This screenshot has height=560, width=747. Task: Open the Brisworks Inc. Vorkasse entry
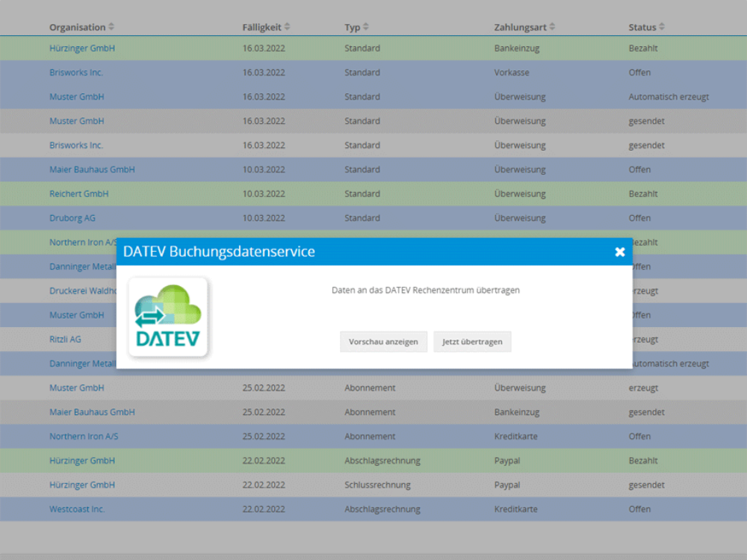point(76,72)
